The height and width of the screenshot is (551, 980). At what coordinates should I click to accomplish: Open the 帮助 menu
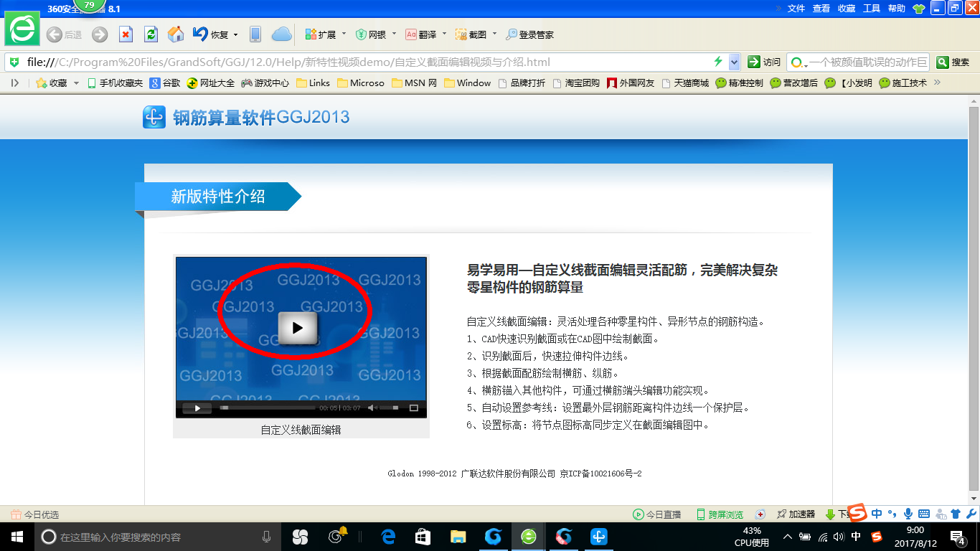tap(897, 8)
